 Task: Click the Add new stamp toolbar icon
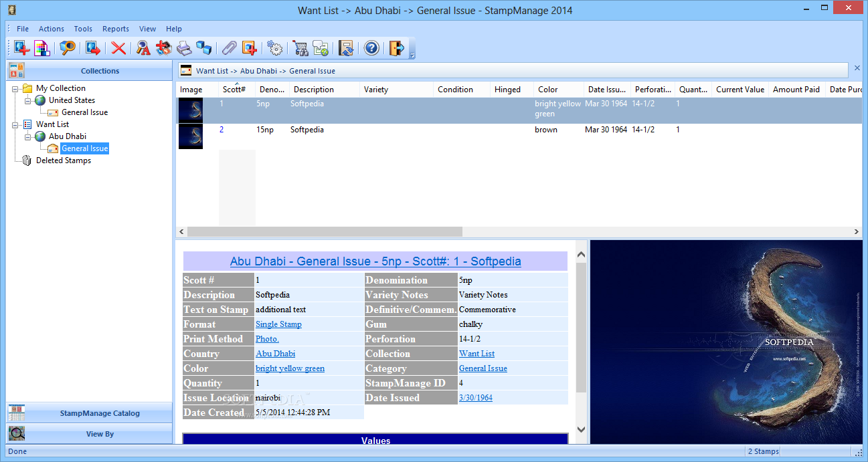22,48
